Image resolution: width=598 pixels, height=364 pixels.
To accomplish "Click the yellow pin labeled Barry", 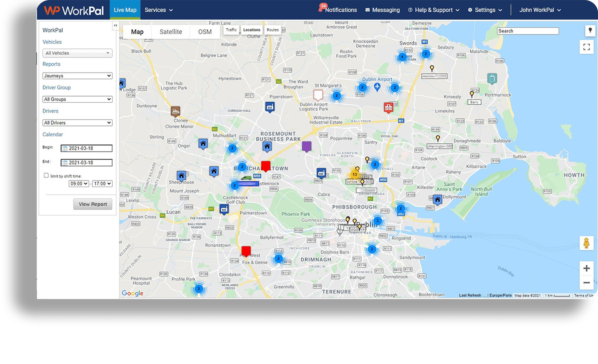I will click(472, 93).
